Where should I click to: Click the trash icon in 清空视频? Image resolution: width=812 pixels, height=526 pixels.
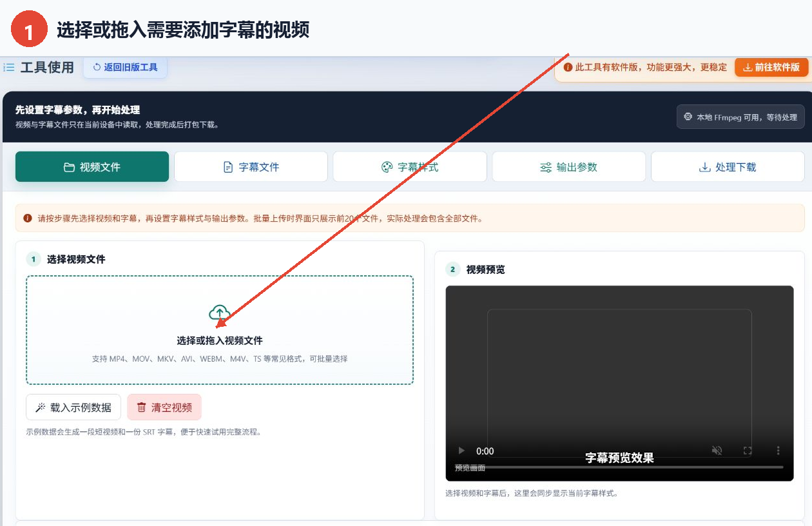[x=141, y=407]
